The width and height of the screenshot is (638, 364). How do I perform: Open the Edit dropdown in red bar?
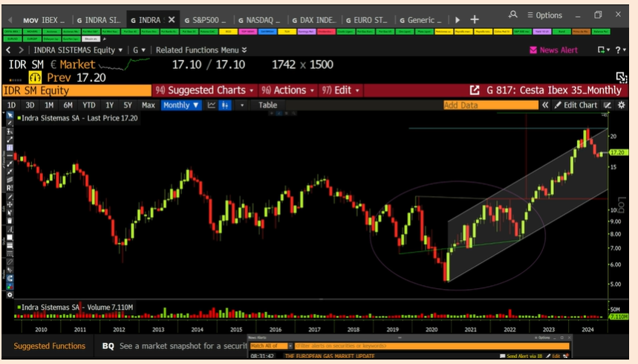[x=341, y=90]
